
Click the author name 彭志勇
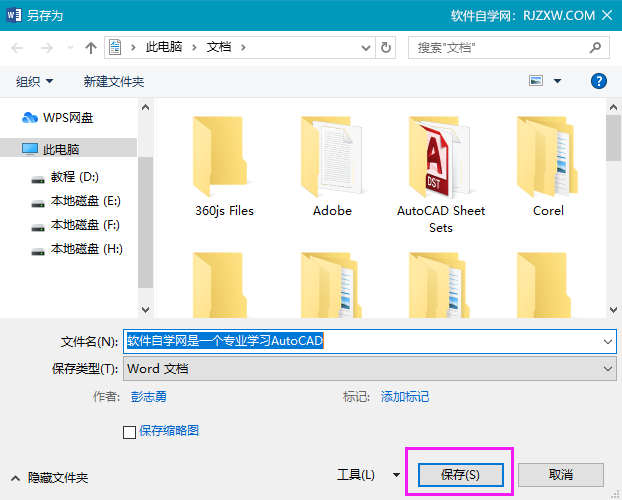[149, 396]
